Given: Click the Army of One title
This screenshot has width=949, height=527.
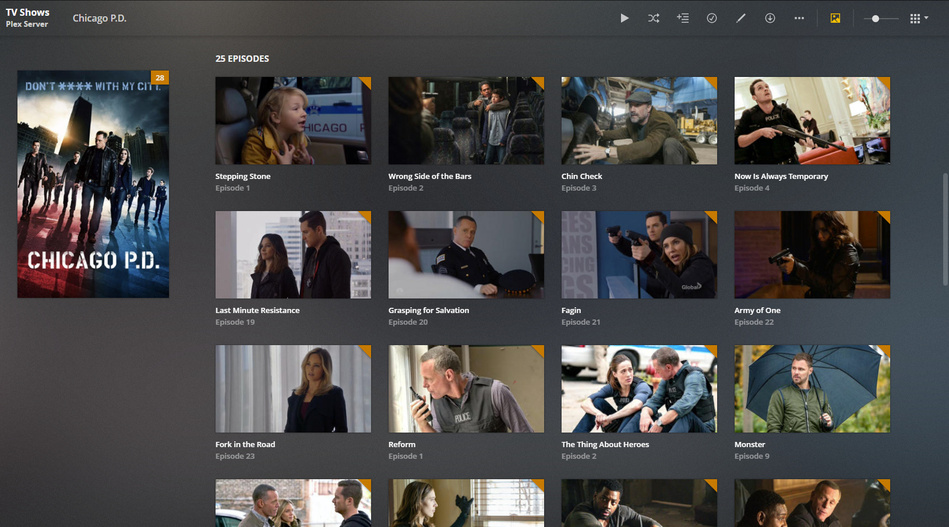Looking at the screenshot, I should coord(757,310).
